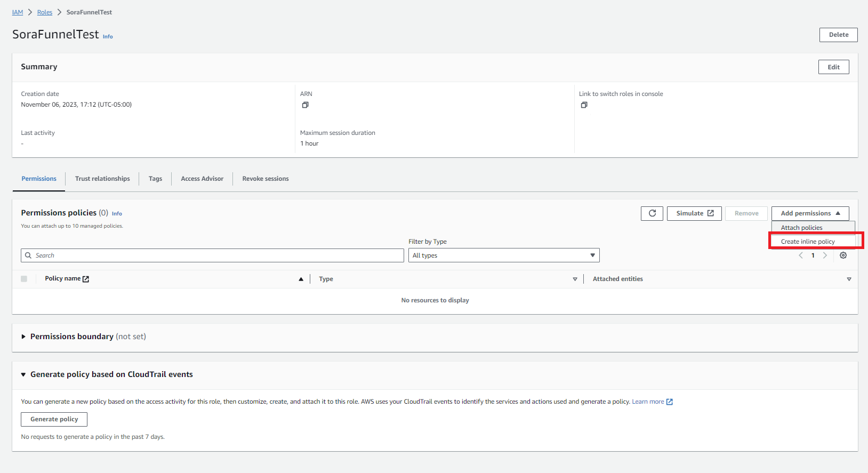Screen dimensions: 868x473
Task: Click the policy Search field
Action: pos(213,255)
